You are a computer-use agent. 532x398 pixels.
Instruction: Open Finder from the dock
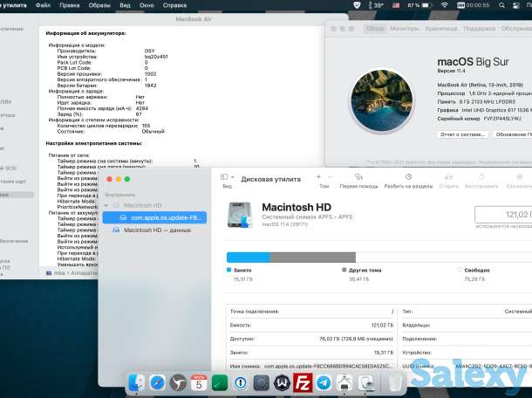tap(137, 383)
